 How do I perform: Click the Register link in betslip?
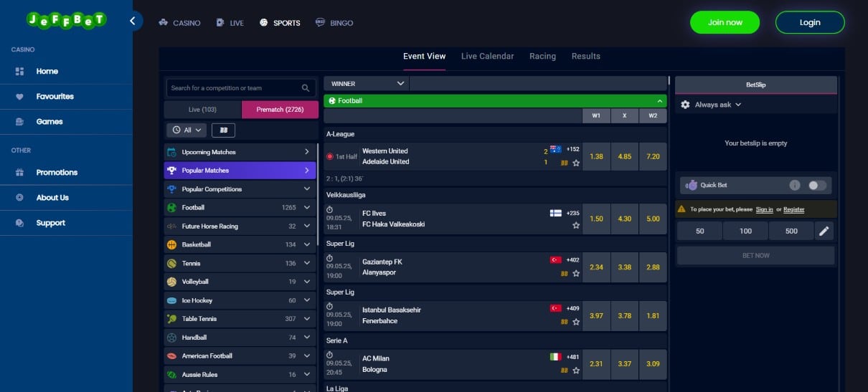click(x=793, y=209)
